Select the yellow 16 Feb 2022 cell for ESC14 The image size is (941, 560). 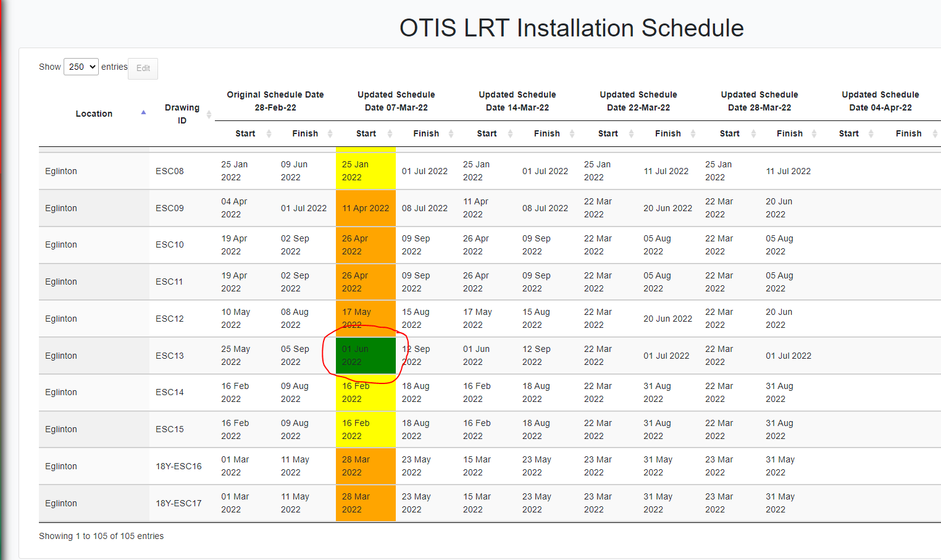(x=366, y=392)
